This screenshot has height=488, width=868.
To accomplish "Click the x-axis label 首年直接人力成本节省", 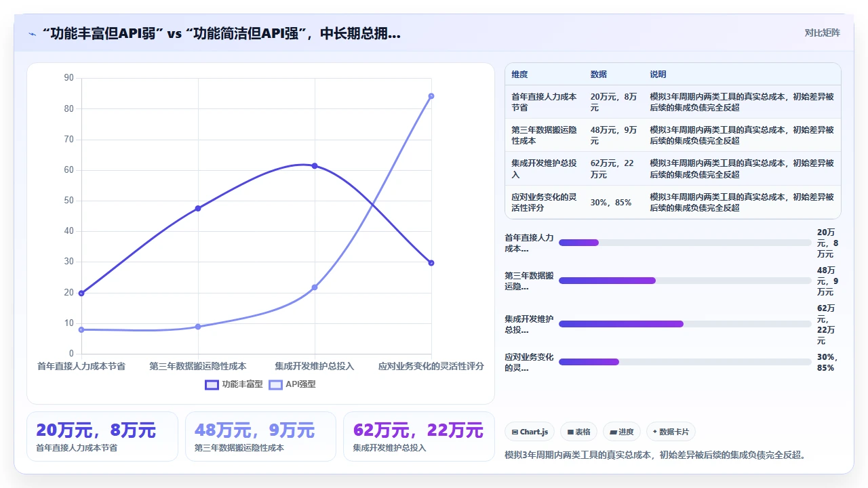I will coord(81,366).
